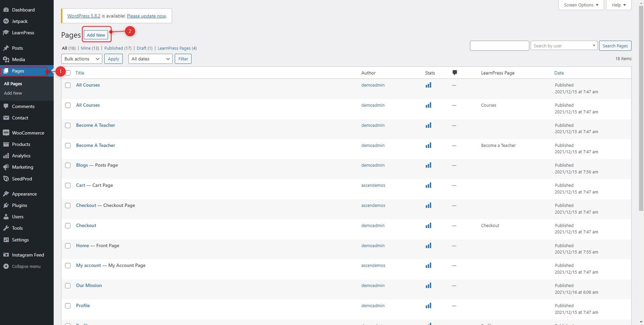The height and width of the screenshot is (325, 644).
Task: Open Our Mission page title link
Action: click(x=89, y=286)
